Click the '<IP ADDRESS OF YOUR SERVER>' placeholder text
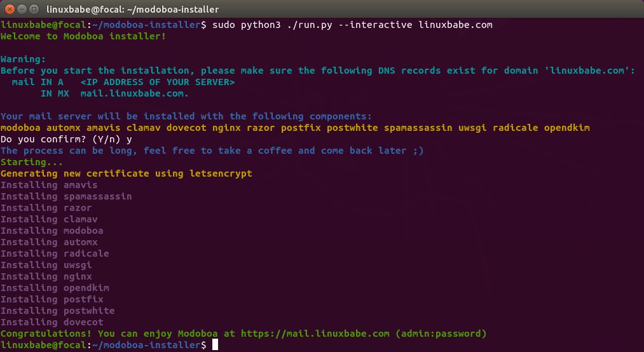This screenshot has width=644, height=352. [158, 82]
